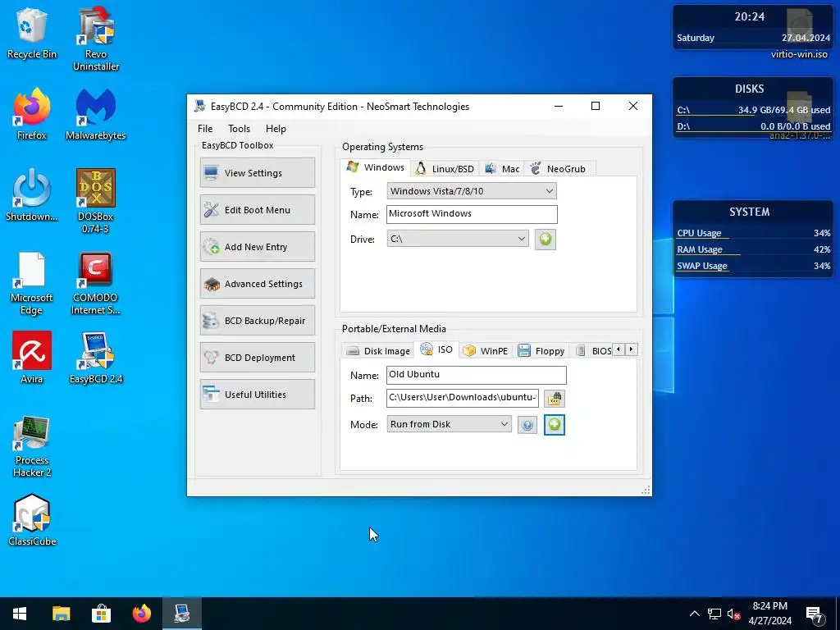The height and width of the screenshot is (630, 840).
Task: Select COMODO Internet Security desktop icon
Action: click(x=96, y=283)
